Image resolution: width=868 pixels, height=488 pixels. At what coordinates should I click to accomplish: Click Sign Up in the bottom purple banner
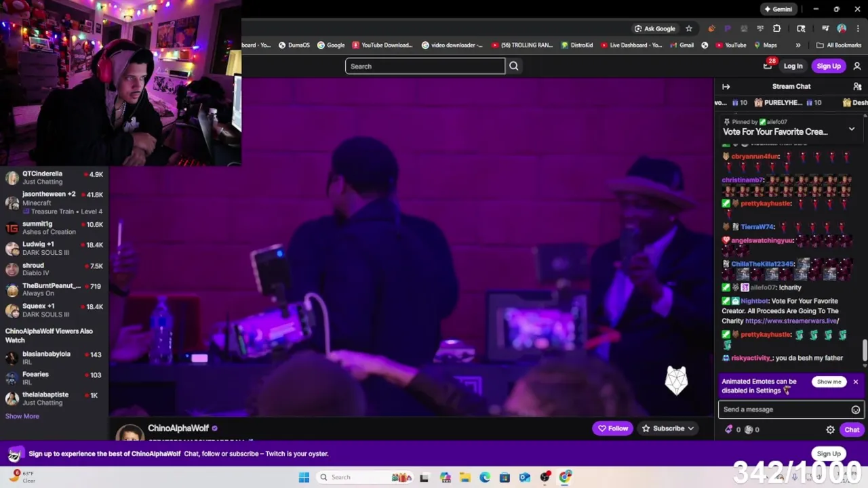tap(829, 453)
